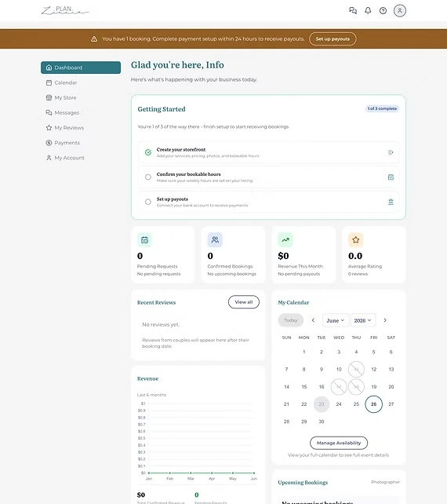The width and height of the screenshot is (447, 504).
Task: Click the 'Photographer' label in Upcoming Bookings
Action: click(385, 482)
